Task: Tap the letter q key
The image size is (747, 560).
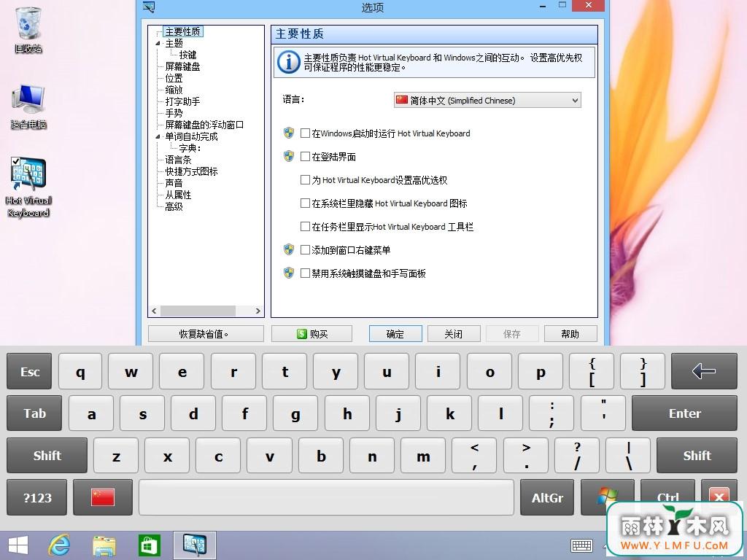Action: (x=80, y=371)
